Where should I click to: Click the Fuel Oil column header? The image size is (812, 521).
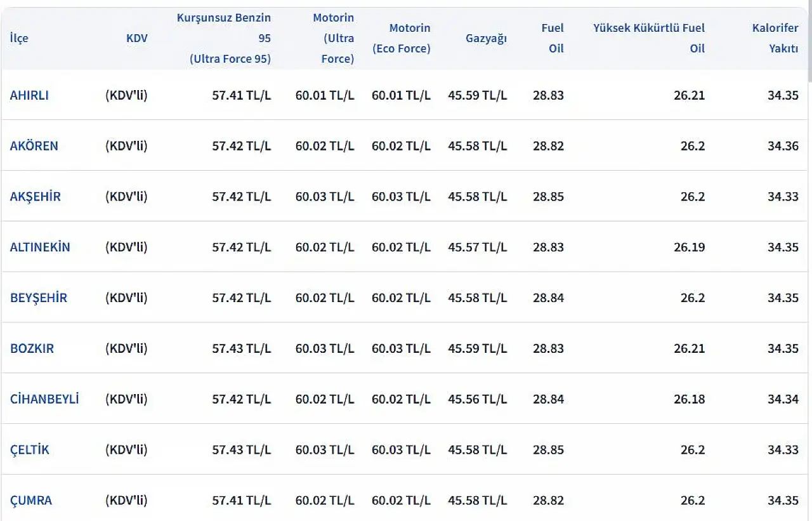pos(552,38)
